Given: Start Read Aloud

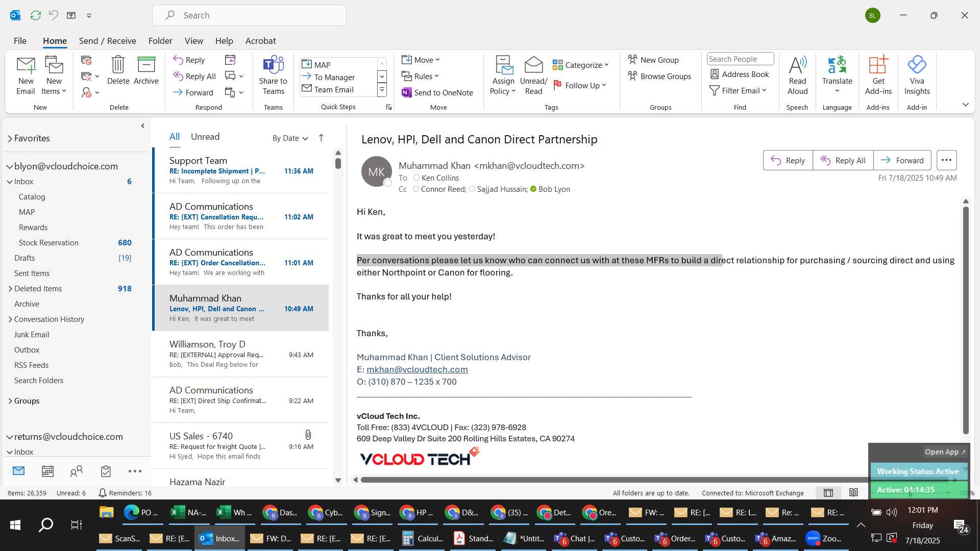Looking at the screenshot, I should coord(797,76).
